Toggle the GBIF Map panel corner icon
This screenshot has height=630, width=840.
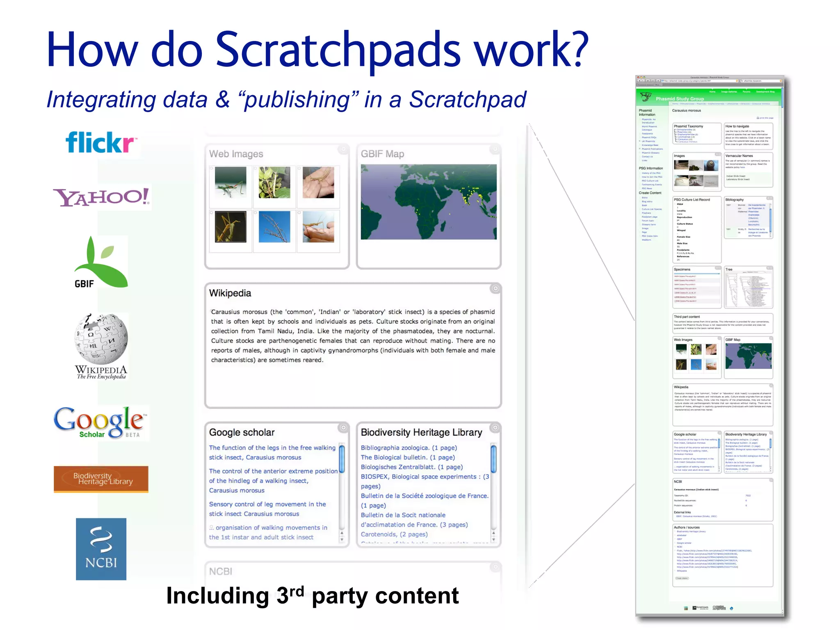pos(495,149)
